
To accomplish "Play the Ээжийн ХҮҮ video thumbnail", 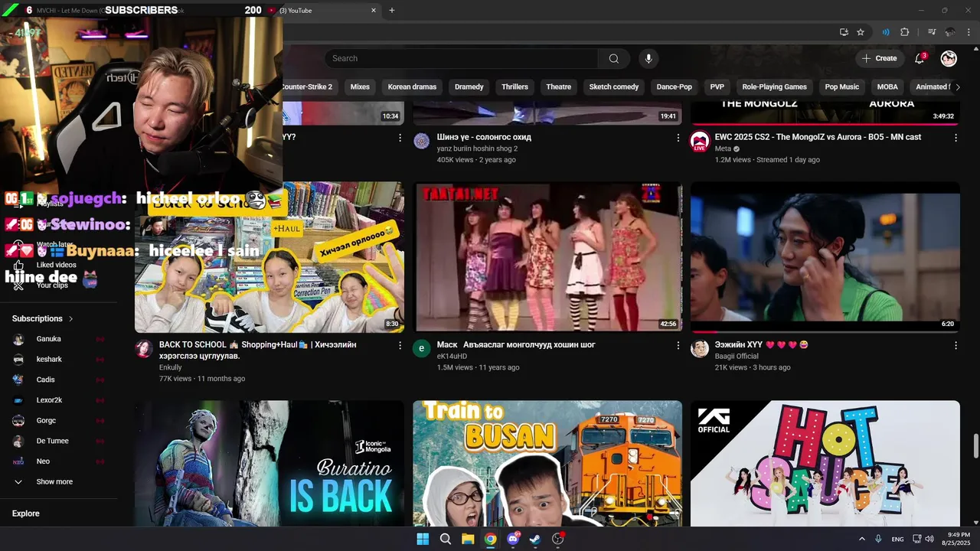I will click(825, 257).
